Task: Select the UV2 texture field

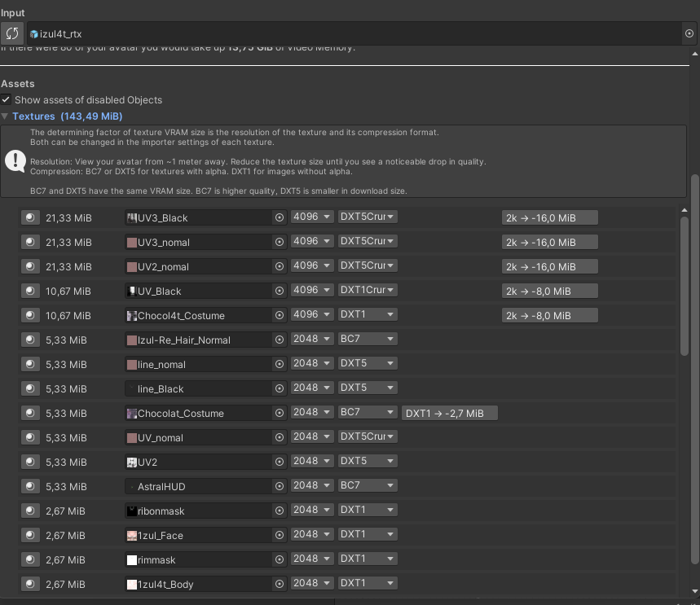Action: [x=198, y=462]
